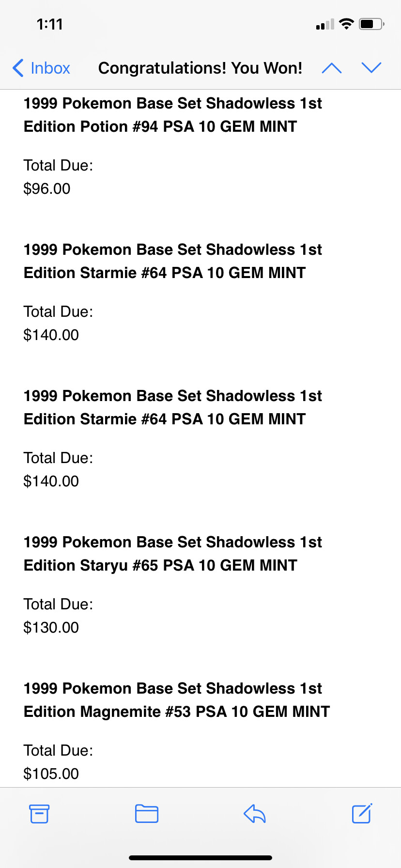Open the move-to-folder icon
The height and width of the screenshot is (868, 401).
(x=147, y=814)
